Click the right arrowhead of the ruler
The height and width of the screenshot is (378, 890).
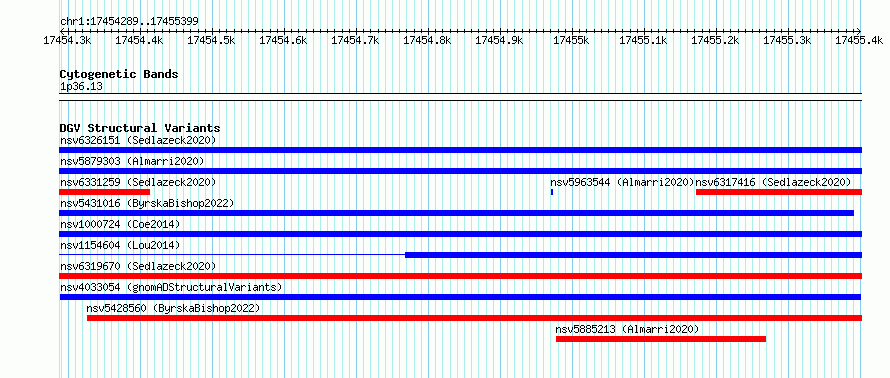coord(859,31)
